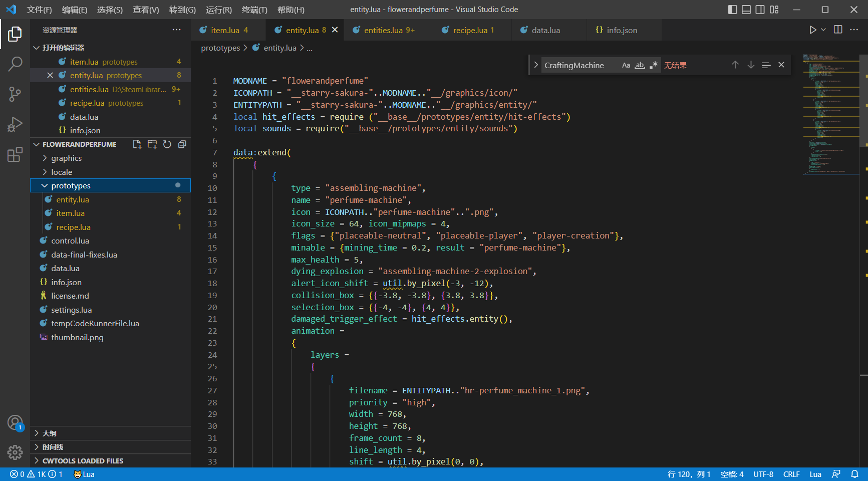Open the Accounts menu
The image size is (868, 481).
click(x=15, y=423)
